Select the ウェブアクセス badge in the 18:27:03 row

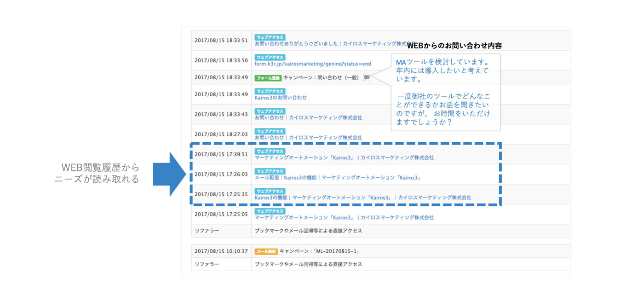tap(270, 131)
